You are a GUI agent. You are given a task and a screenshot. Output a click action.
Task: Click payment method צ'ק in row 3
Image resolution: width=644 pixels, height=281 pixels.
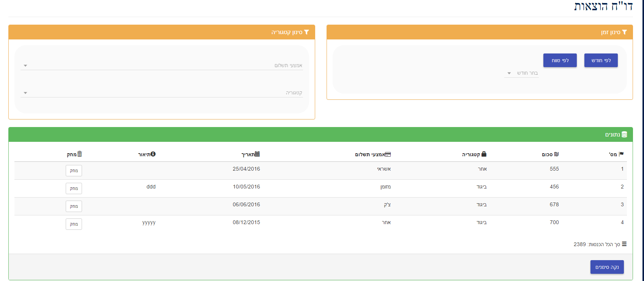[x=387, y=205]
